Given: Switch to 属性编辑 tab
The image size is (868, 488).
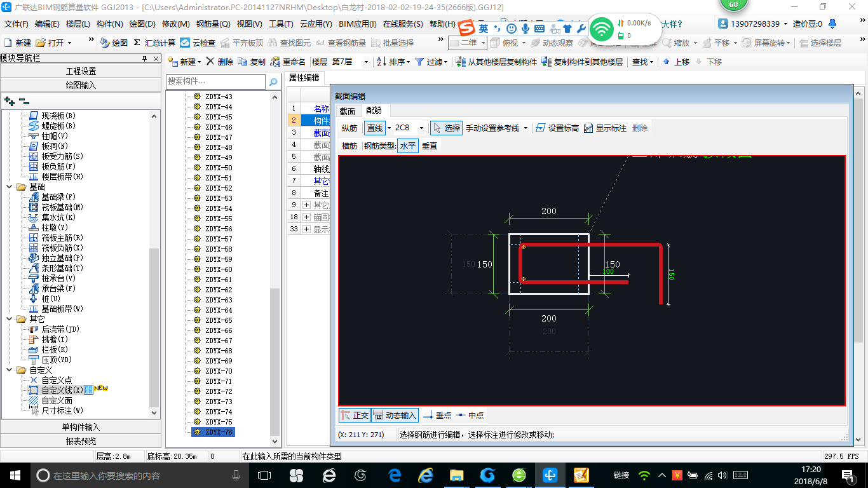Looking at the screenshot, I should tap(304, 78).
